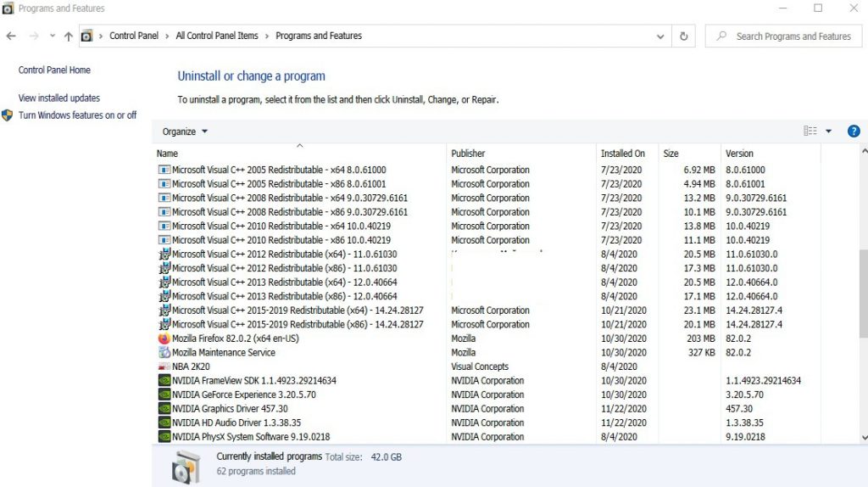This screenshot has height=487, width=868.
Task: Click icon of Visual C++ 2010 x86 entry
Action: click(164, 240)
